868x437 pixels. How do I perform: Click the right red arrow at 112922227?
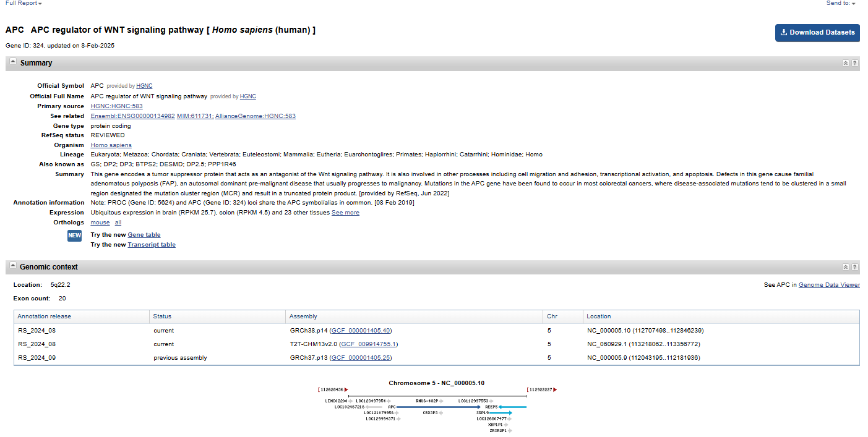click(x=555, y=390)
